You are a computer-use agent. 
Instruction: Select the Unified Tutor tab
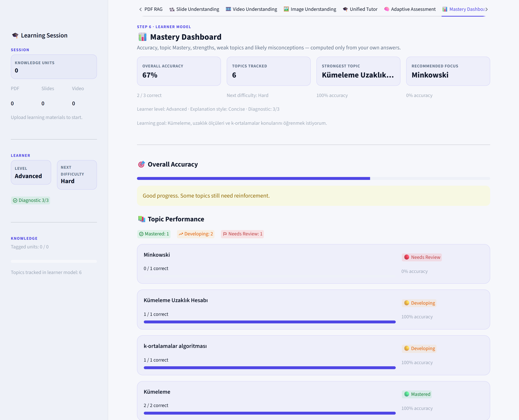point(360,9)
